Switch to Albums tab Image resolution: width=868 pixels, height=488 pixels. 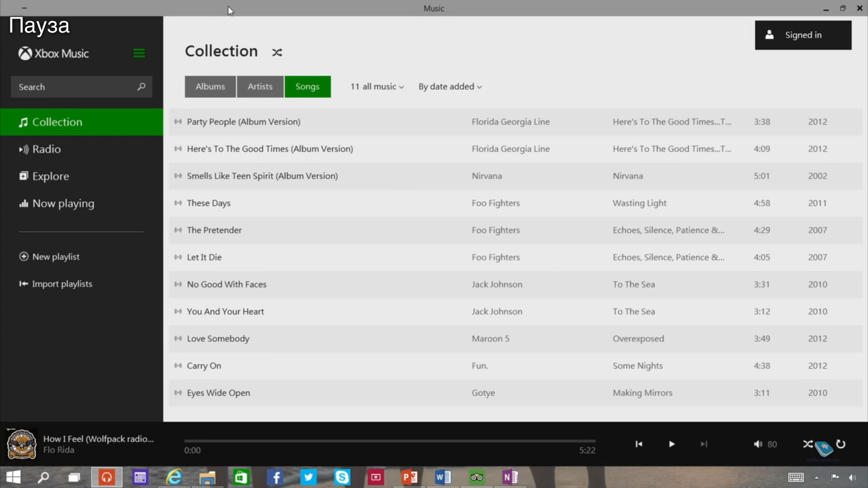[210, 87]
